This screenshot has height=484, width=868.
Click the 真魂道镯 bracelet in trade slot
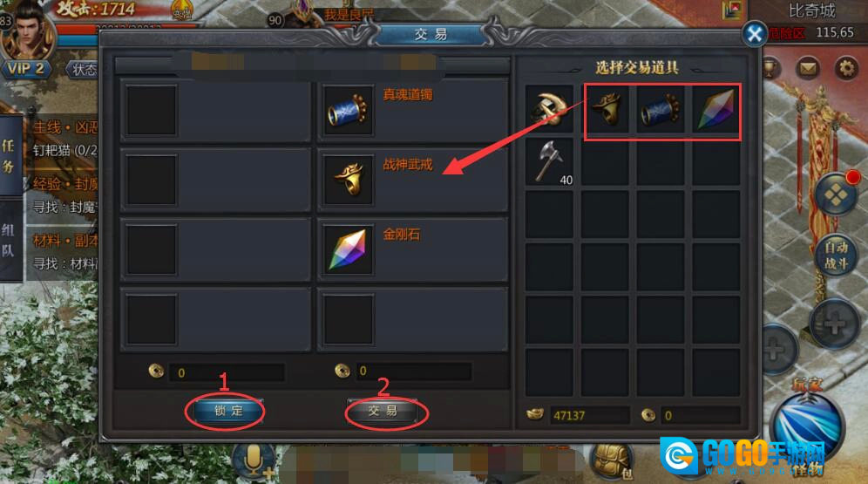348,110
